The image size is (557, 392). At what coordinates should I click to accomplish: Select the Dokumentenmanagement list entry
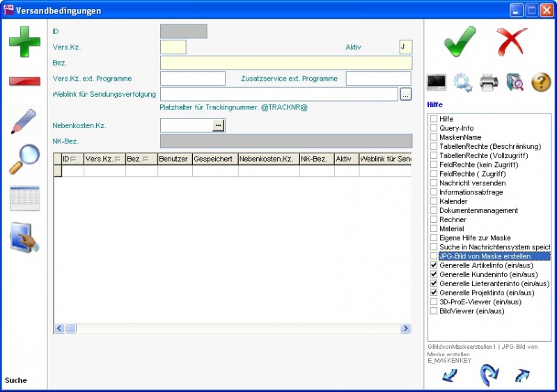(478, 210)
